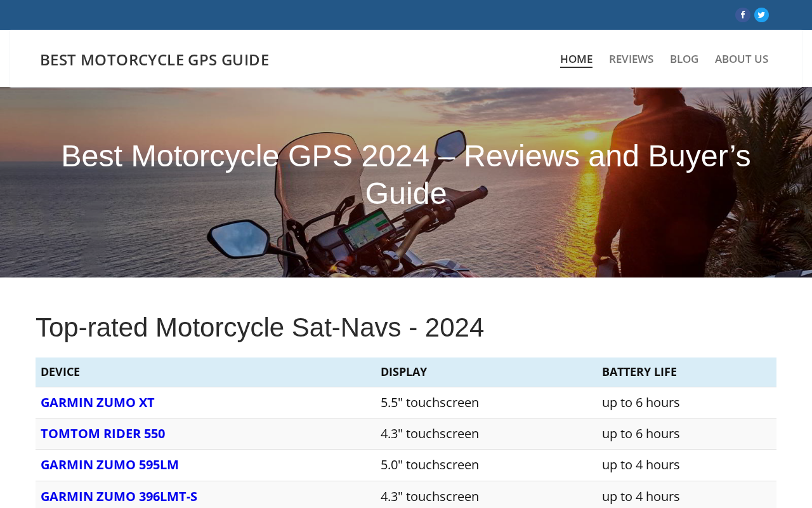Open the Garmin Zumo 595LM link

click(110, 465)
